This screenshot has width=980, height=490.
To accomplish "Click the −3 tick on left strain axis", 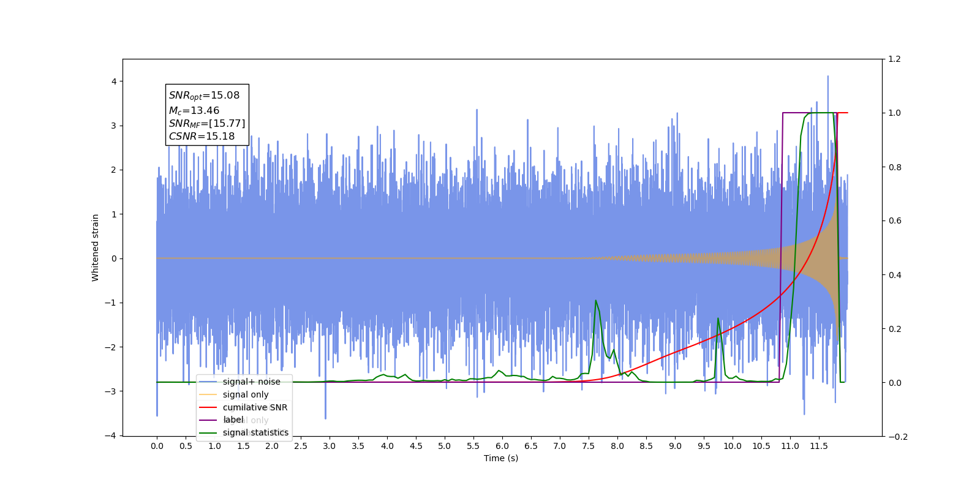I will 111,391.
